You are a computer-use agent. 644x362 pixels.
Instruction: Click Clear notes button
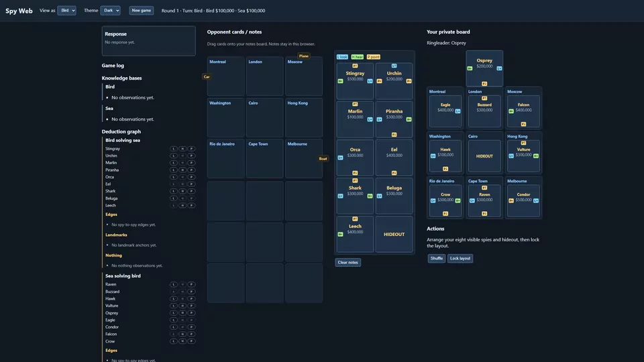pos(348,262)
